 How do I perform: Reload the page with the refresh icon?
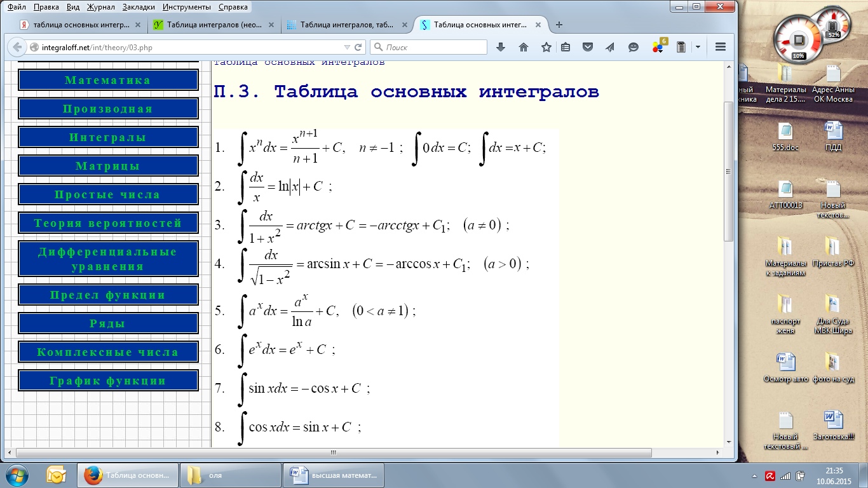pyautogui.click(x=358, y=47)
